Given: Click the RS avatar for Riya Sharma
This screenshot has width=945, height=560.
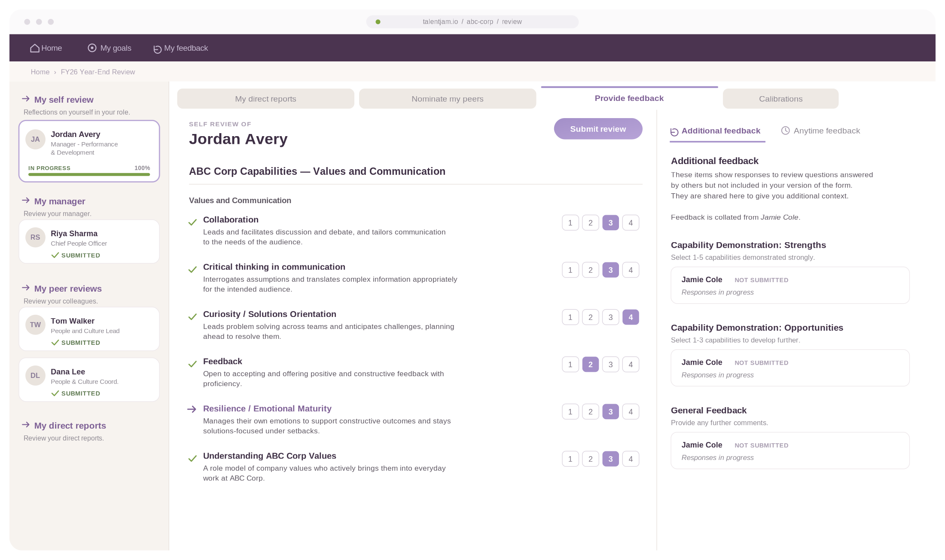Looking at the screenshot, I should 35,237.
